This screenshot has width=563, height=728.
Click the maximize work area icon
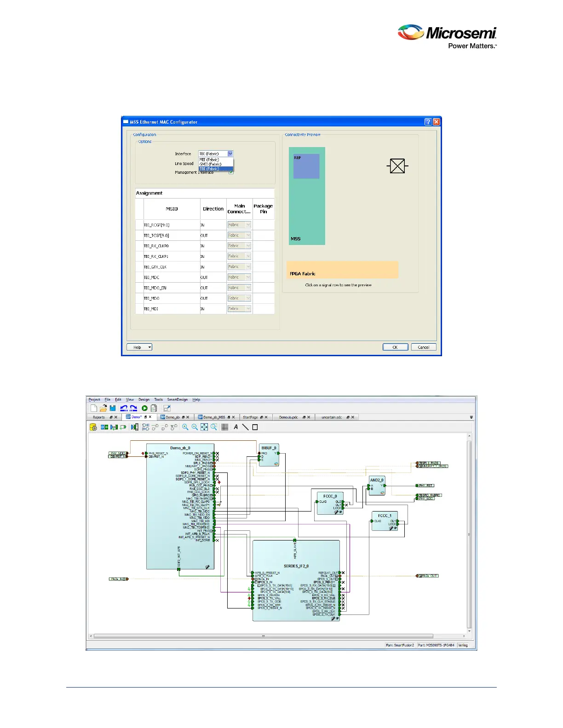[167, 408]
